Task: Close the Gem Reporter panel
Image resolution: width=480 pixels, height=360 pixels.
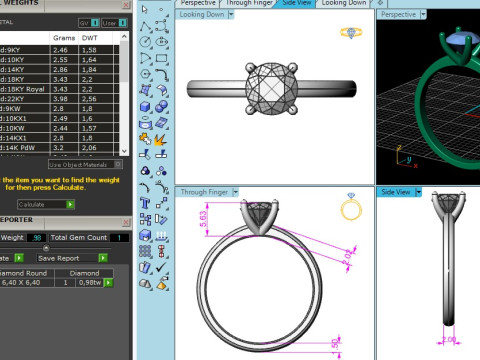Action: point(126,222)
